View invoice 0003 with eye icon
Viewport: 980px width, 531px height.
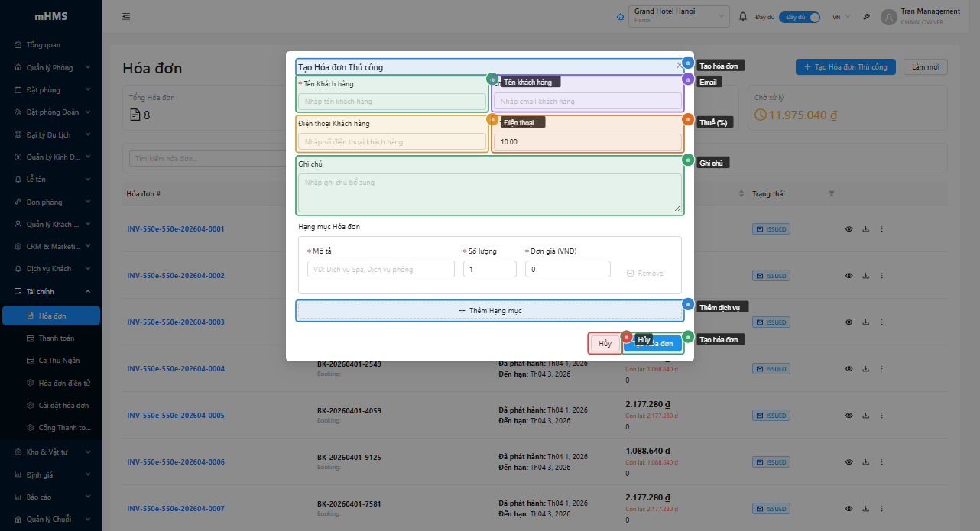(849, 322)
